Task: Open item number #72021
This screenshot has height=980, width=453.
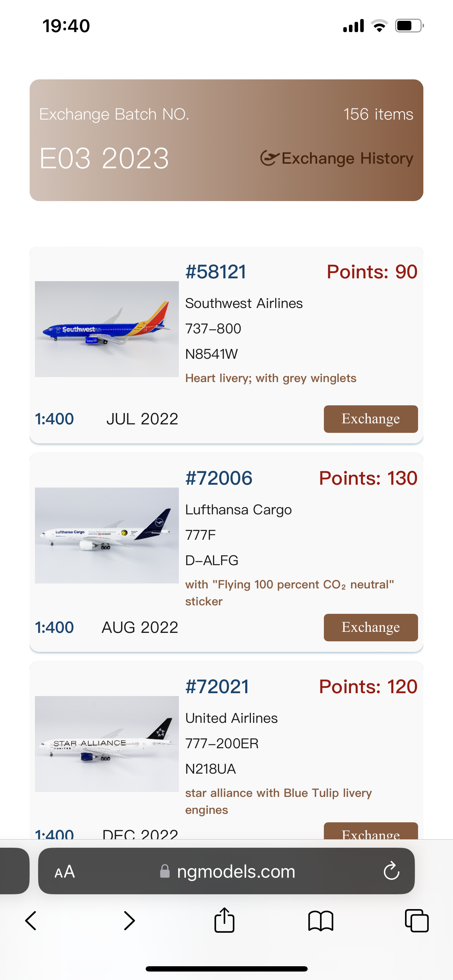Action: click(x=217, y=687)
